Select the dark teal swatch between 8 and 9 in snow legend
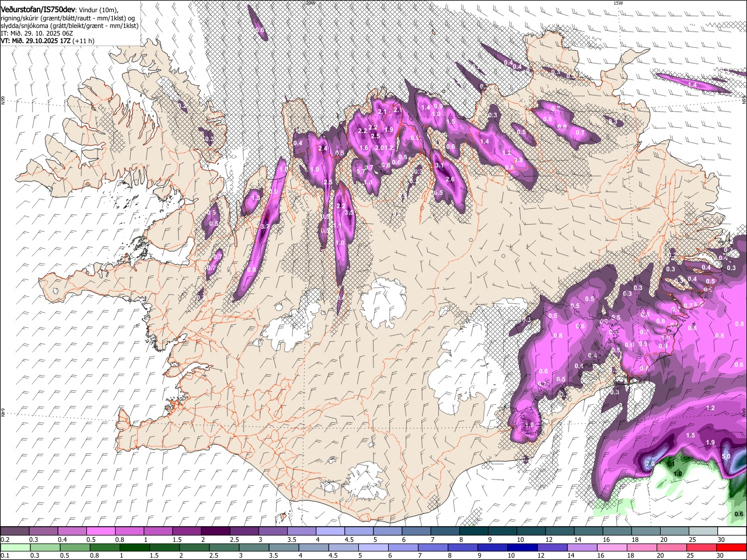Image resolution: width=747 pixels, height=560 pixels. coord(474,531)
